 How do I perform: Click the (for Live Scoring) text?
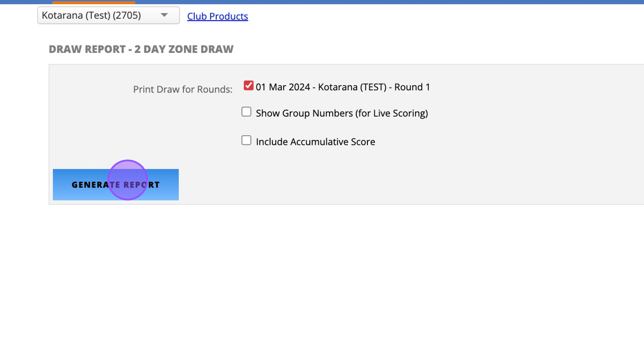tap(392, 113)
